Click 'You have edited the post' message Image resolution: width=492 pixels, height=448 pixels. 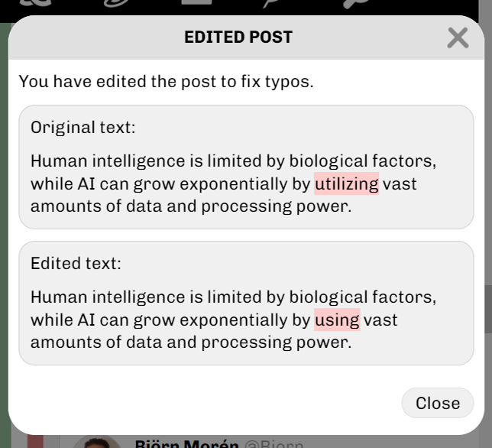click(166, 81)
